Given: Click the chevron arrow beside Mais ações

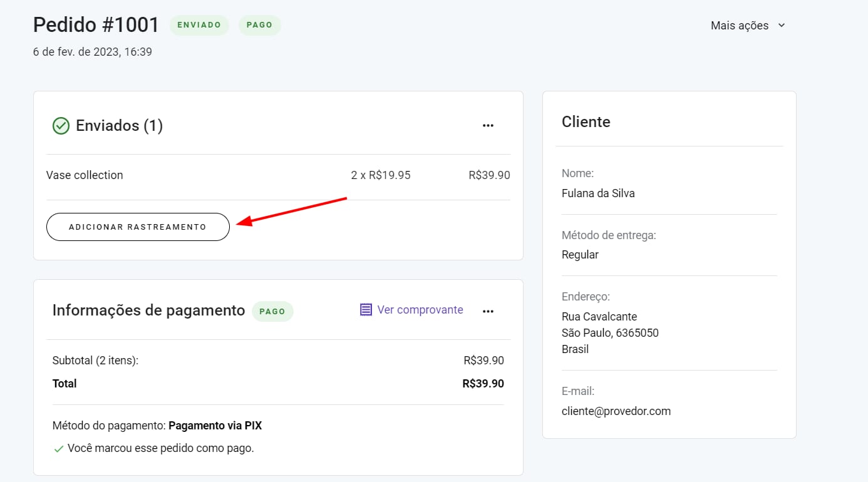Looking at the screenshot, I should (781, 26).
